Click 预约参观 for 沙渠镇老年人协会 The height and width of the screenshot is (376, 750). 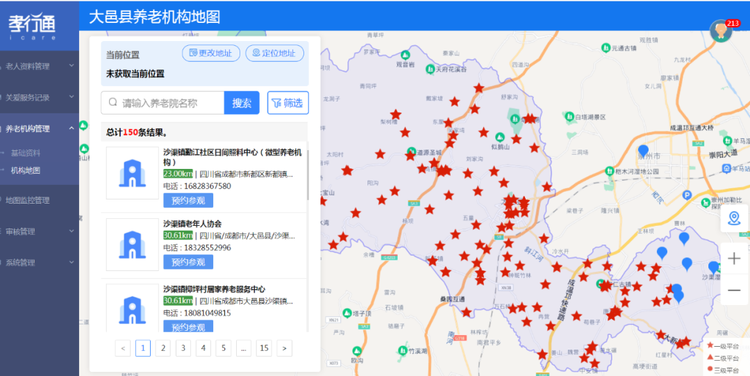tap(188, 262)
